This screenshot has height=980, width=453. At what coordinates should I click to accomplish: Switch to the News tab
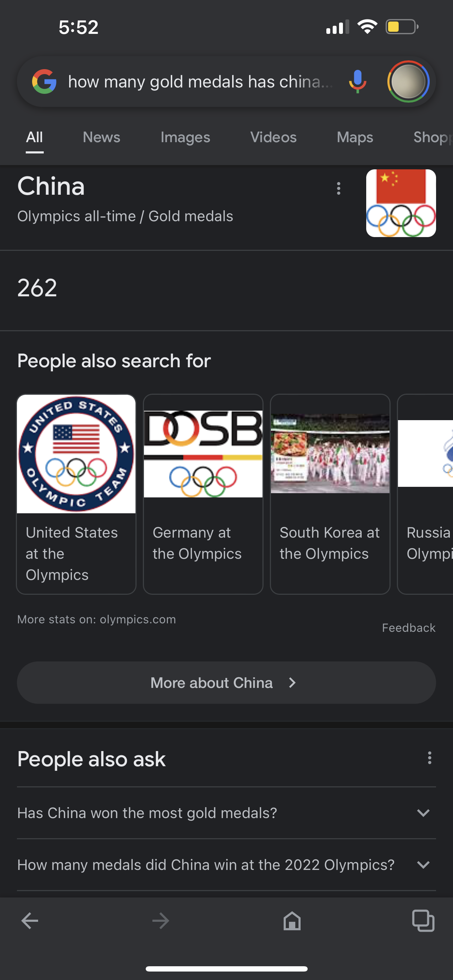(x=102, y=137)
